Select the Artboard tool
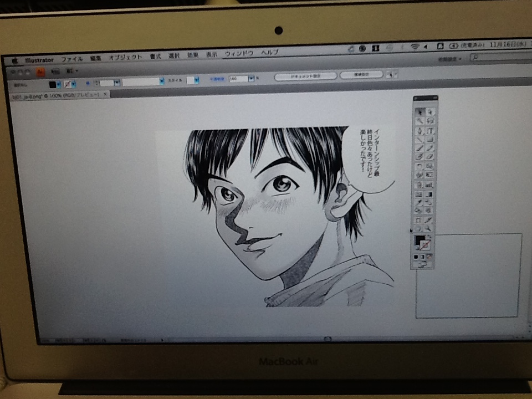 [418, 219]
